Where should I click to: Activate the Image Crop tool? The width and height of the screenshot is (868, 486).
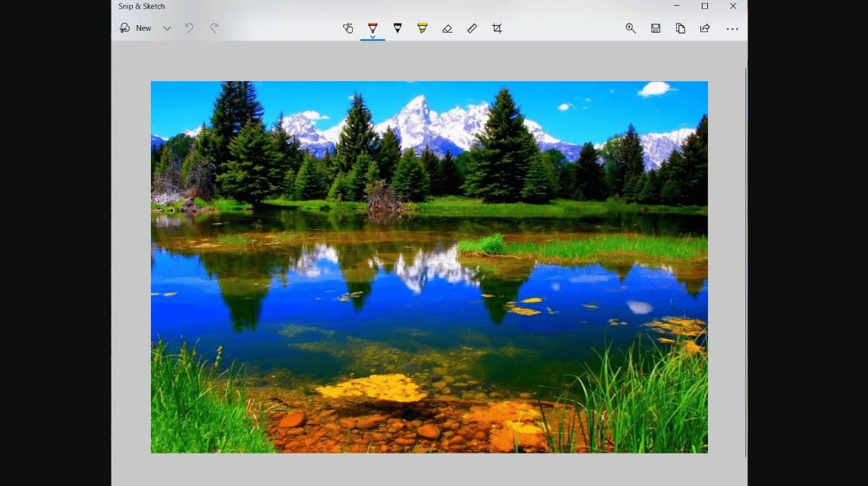pos(497,28)
